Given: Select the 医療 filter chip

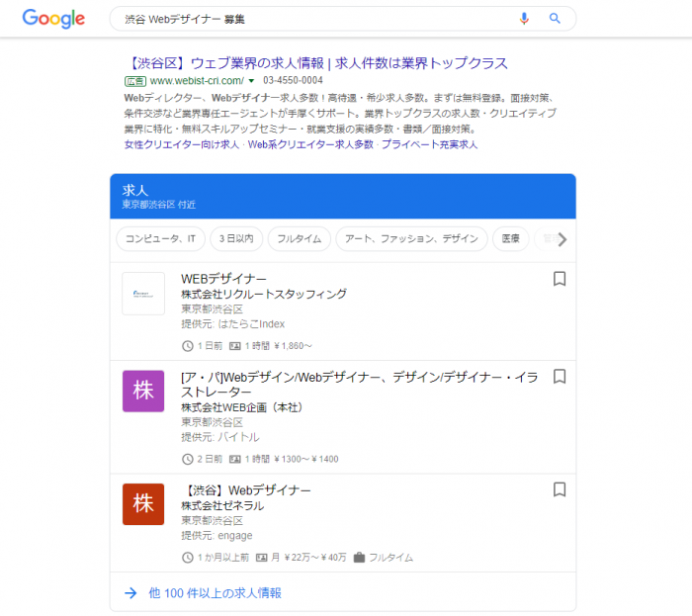Looking at the screenshot, I should point(511,238).
